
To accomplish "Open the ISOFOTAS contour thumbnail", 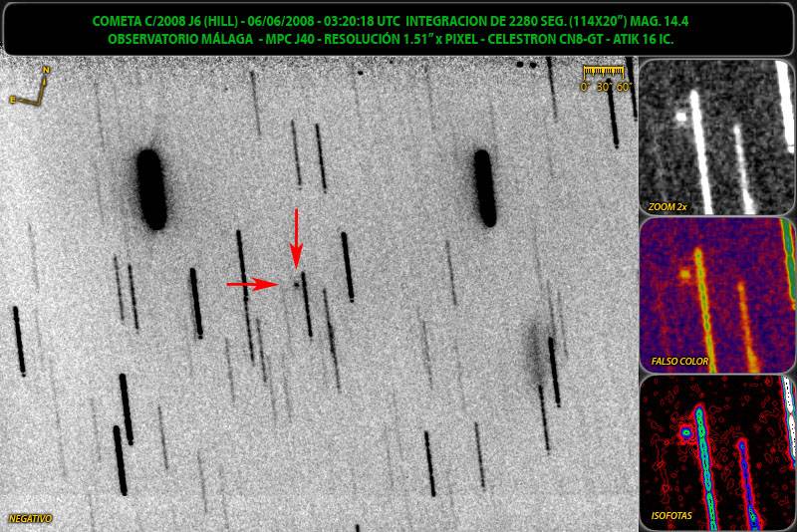I will point(716,452).
